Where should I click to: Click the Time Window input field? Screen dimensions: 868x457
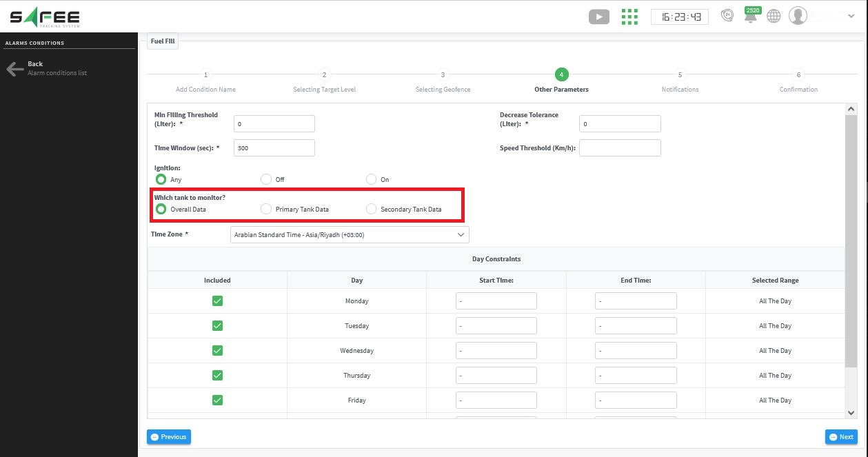pos(274,148)
